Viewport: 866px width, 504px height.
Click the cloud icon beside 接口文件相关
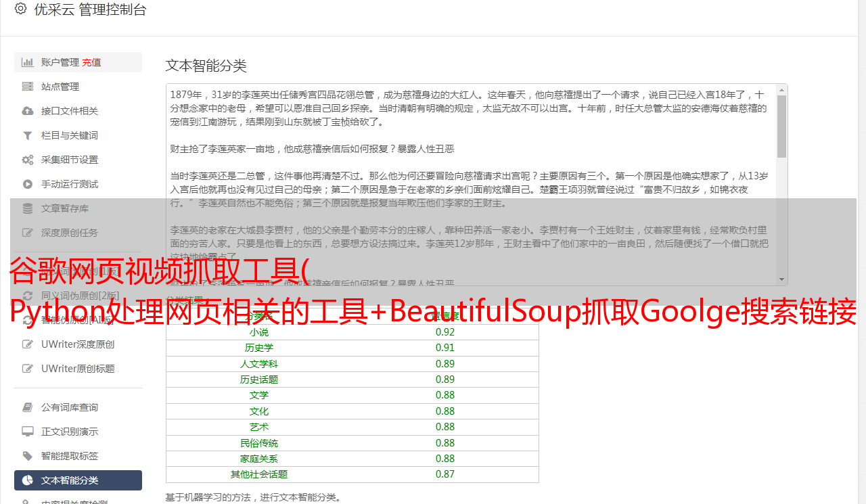[28, 111]
